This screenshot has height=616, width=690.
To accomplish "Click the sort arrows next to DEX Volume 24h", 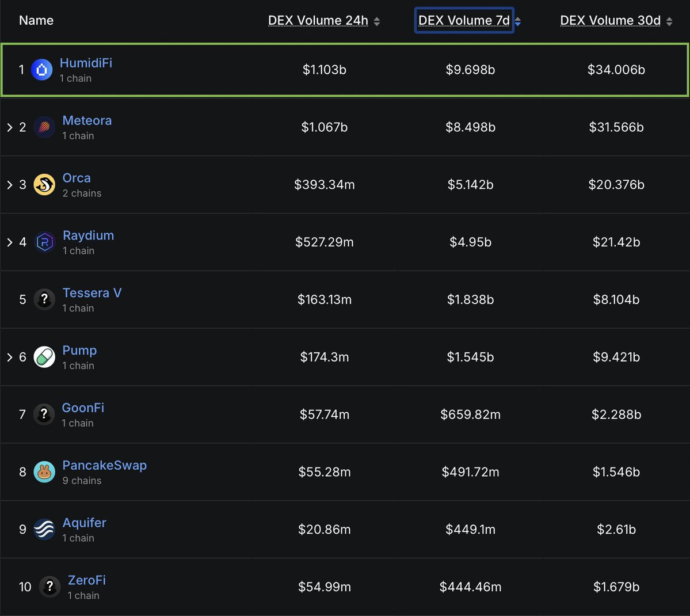I will coord(377,21).
